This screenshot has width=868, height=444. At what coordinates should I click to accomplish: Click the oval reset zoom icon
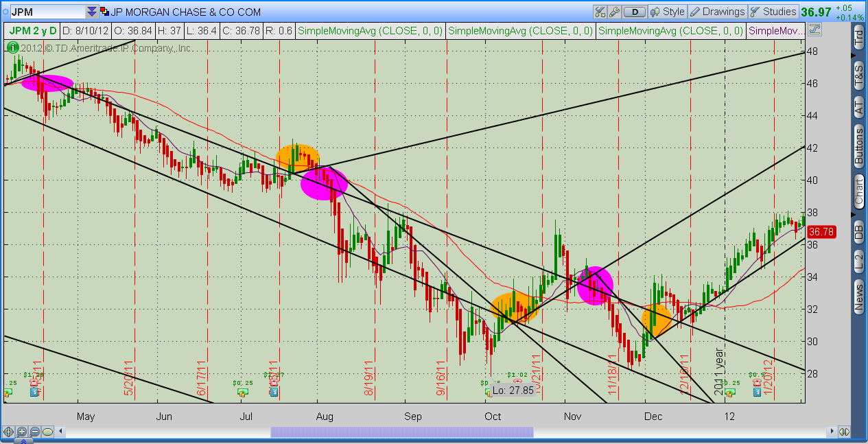coord(48,432)
